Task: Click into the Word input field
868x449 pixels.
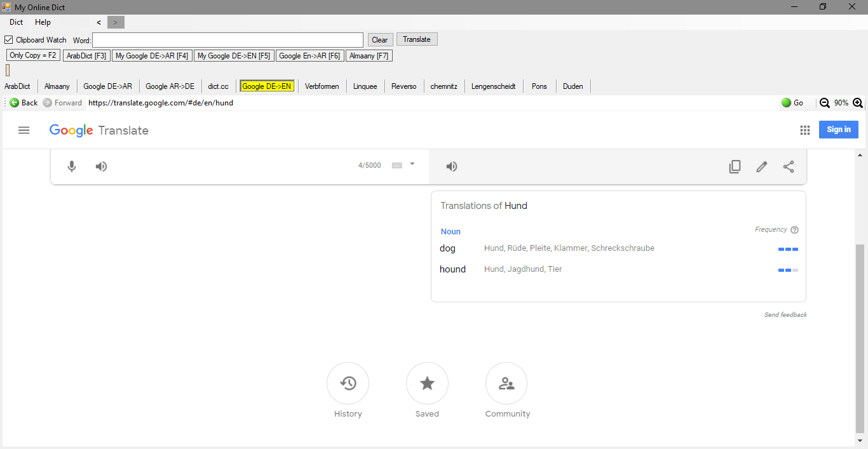Action: click(227, 40)
